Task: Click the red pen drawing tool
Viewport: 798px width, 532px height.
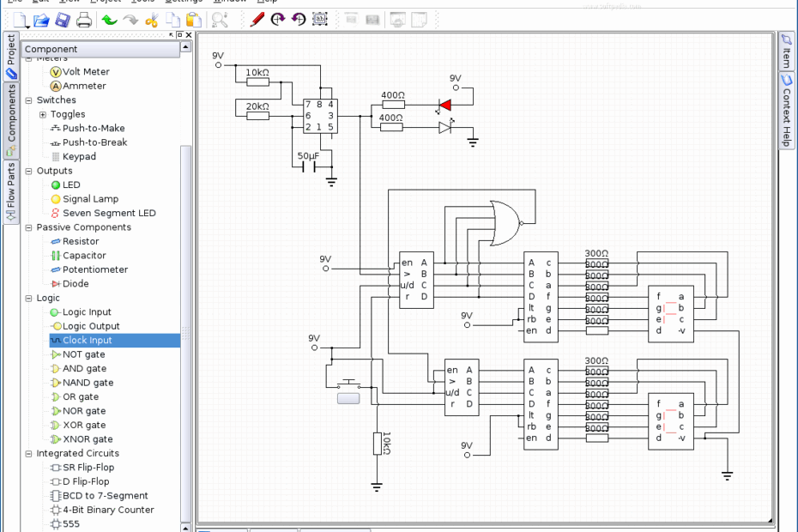Action: coord(257,18)
